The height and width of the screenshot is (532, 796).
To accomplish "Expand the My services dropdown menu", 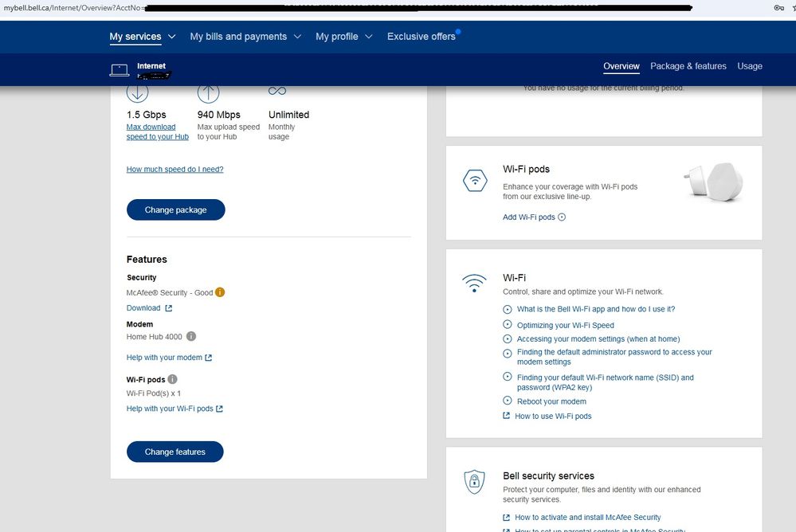I will coord(135,37).
